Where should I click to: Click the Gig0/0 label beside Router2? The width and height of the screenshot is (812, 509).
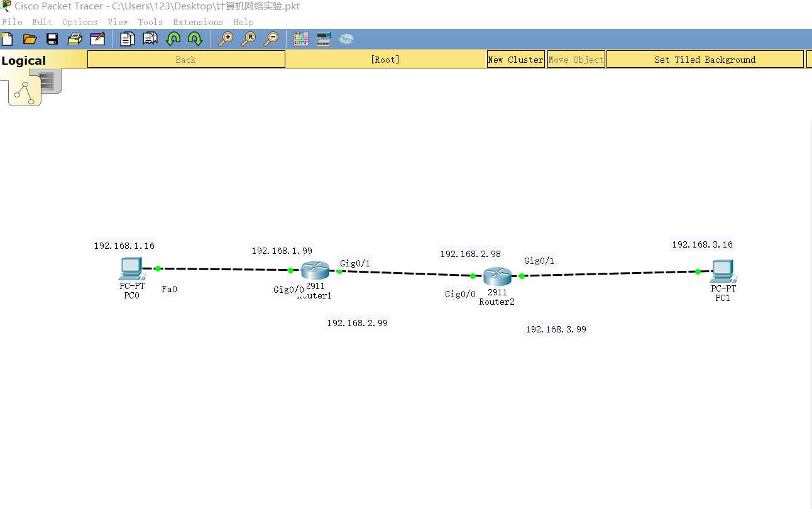click(460, 294)
